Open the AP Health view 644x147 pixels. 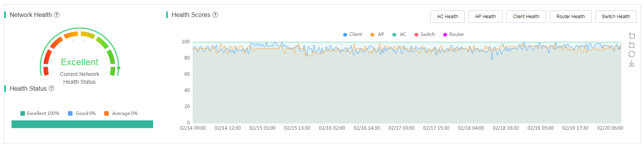click(486, 17)
